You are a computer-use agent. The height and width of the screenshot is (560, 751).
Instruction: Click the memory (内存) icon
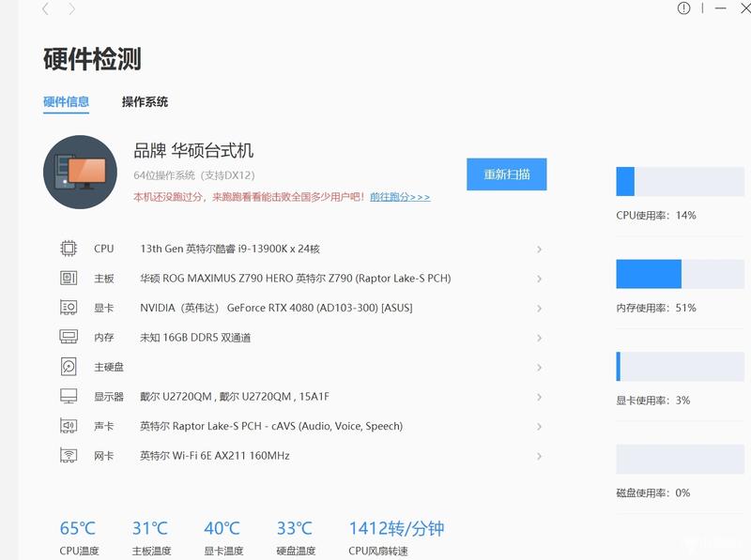69,337
